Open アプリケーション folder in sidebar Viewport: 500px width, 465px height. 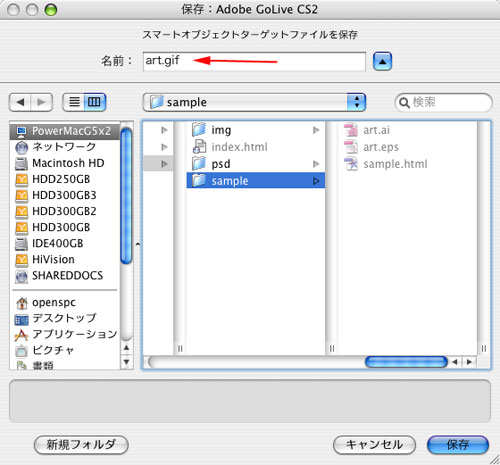pos(65,334)
